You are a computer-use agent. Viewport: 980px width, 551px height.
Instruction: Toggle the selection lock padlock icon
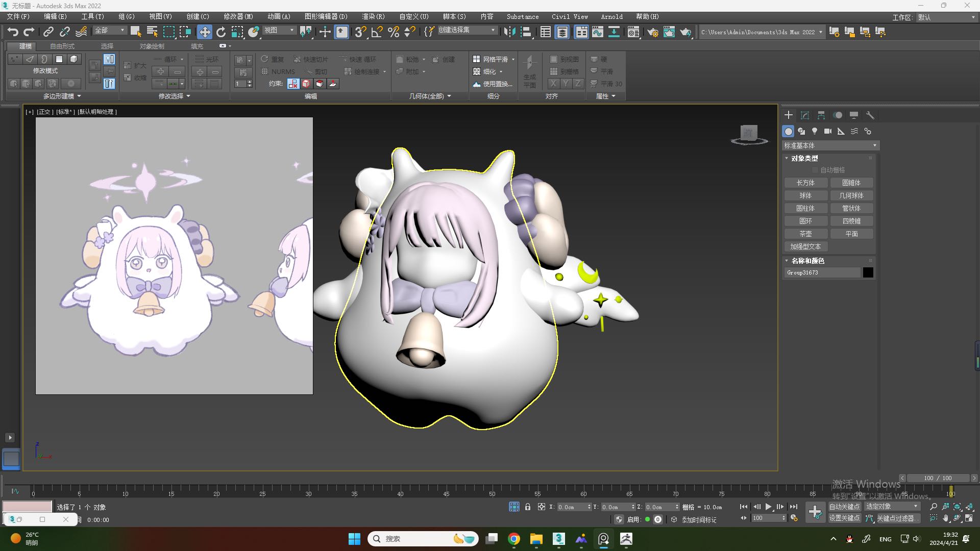528,507
